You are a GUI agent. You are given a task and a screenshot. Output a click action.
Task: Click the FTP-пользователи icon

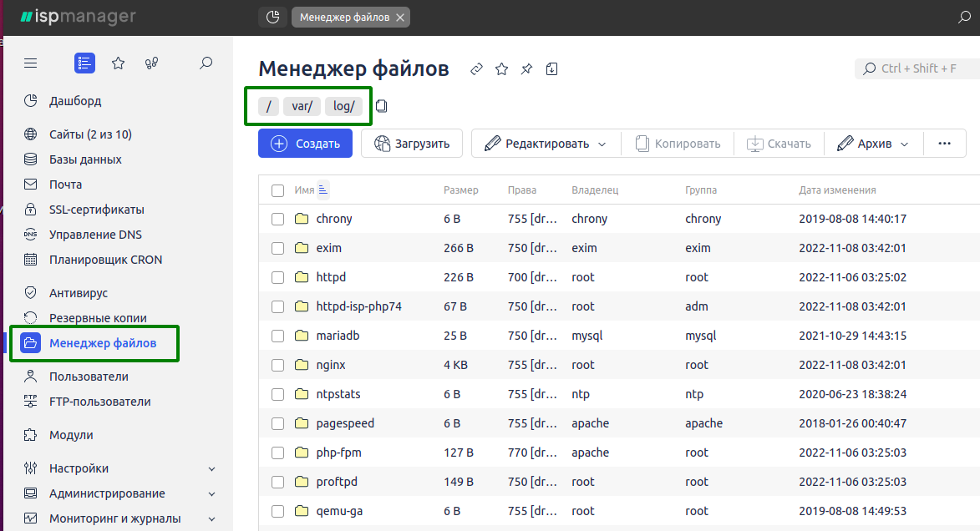[30, 401]
